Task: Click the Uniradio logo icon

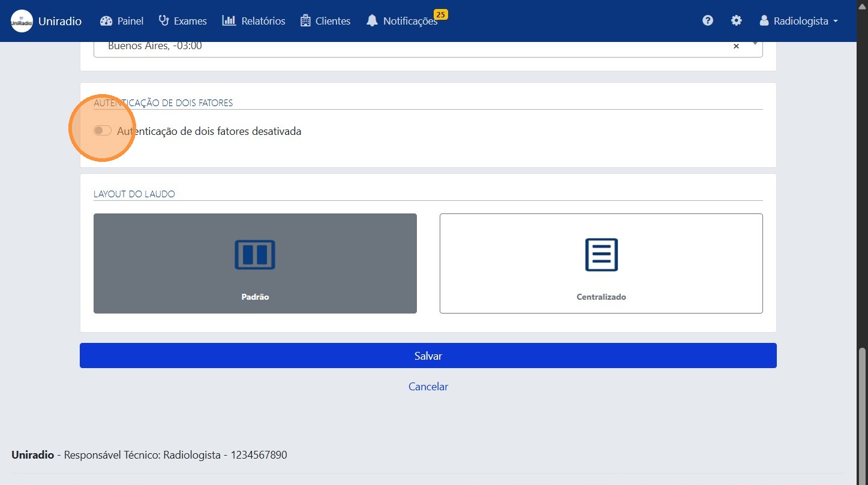Action: [x=22, y=21]
